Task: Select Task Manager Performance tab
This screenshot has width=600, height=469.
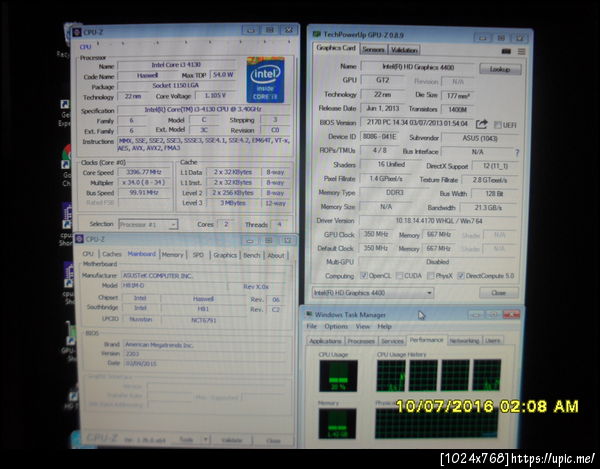Action: click(426, 340)
